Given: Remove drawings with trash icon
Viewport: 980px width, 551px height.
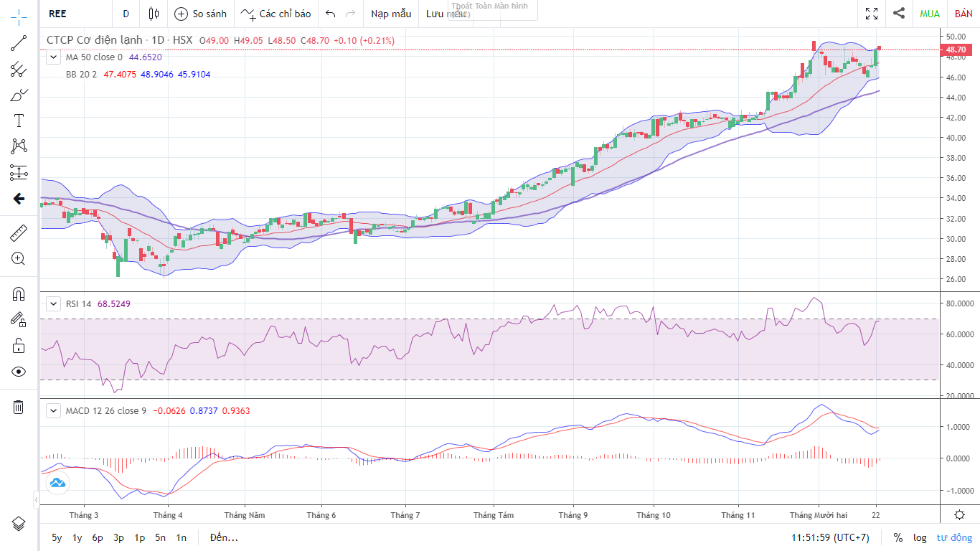Looking at the screenshot, I should (19, 407).
